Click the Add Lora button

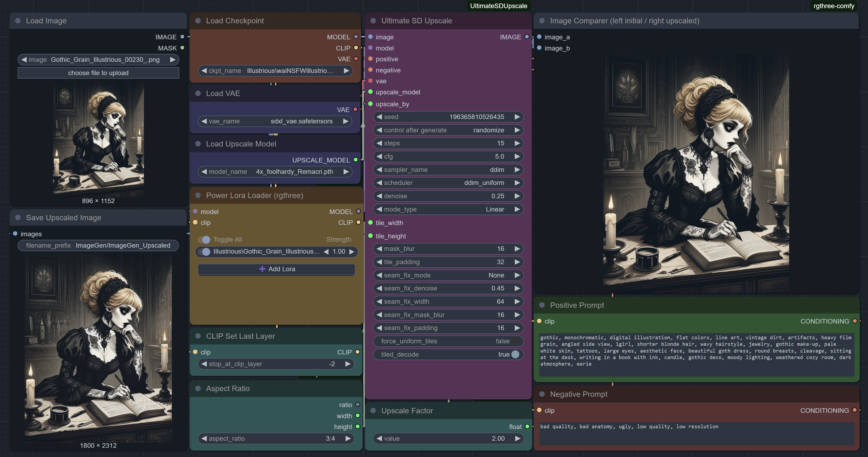coord(276,269)
